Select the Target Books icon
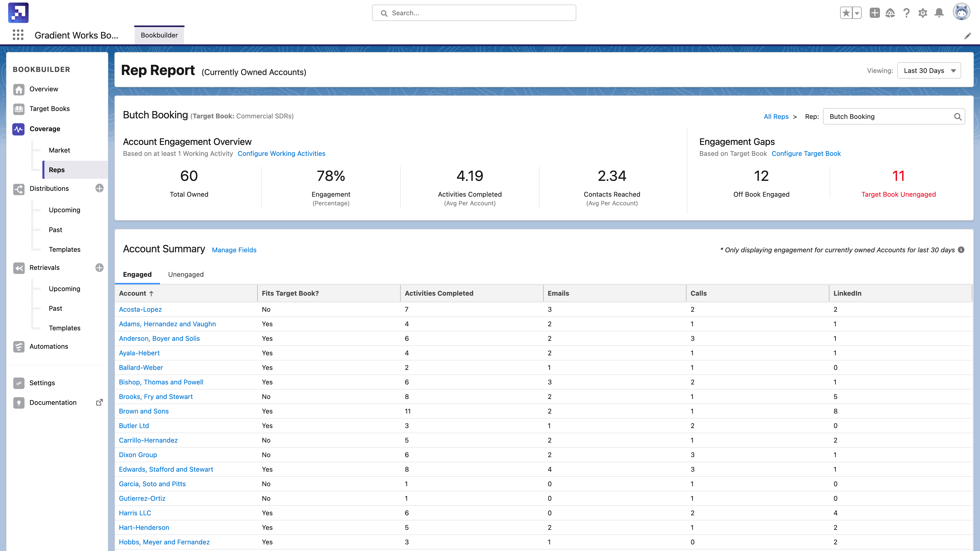Viewport: 980px width, 551px height. (18, 108)
